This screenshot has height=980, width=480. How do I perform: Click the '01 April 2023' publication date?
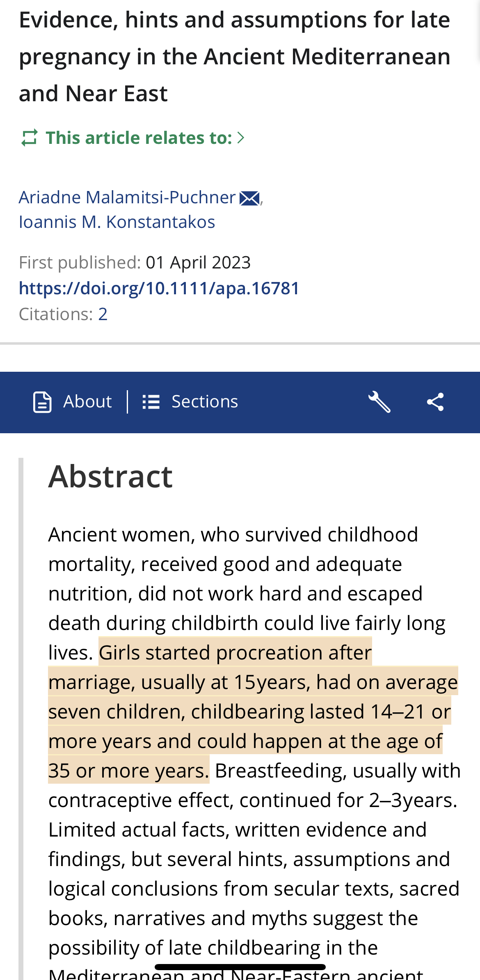click(x=198, y=263)
